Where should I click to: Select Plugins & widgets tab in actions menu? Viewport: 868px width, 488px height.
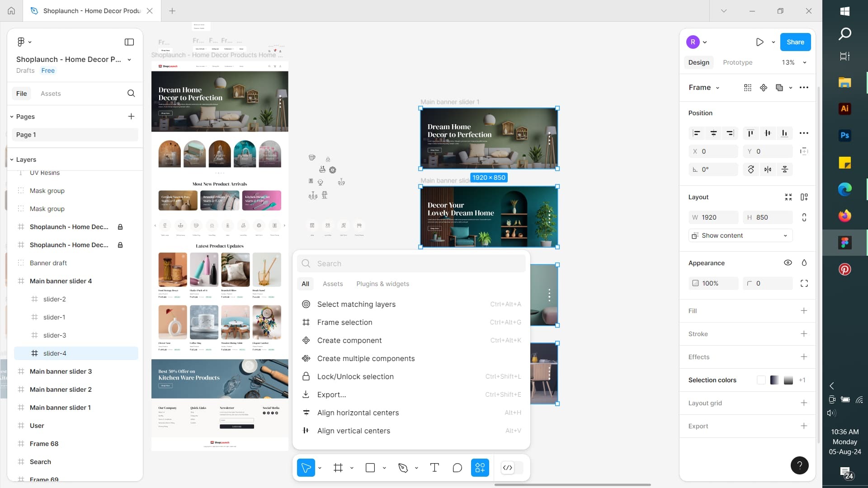pos(382,284)
